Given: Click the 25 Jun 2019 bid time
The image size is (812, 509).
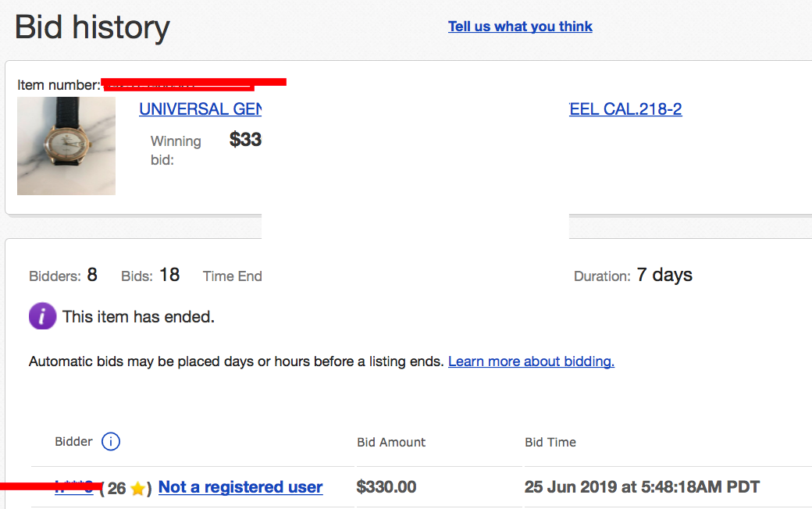Looking at the screenshot, I should click(642, 487).
